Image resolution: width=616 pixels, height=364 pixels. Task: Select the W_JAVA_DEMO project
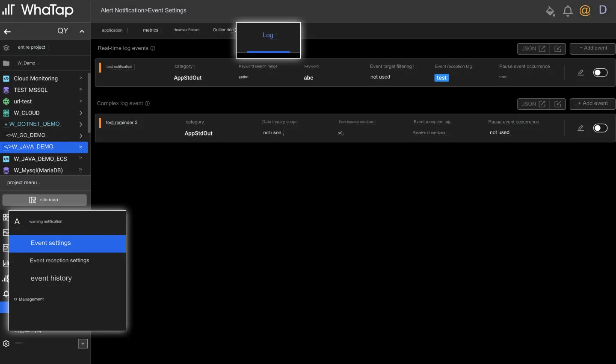pyautogui.click(x=44, y=147)
